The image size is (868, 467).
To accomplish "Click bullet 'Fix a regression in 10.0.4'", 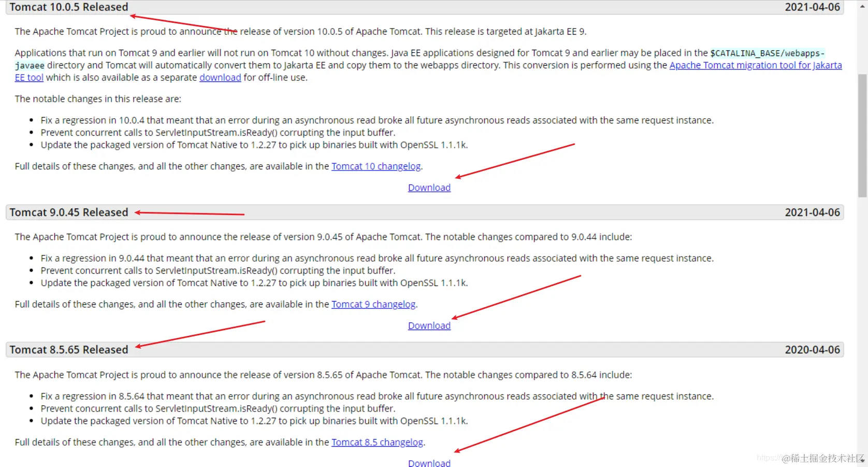I will (x=377, y=120).
